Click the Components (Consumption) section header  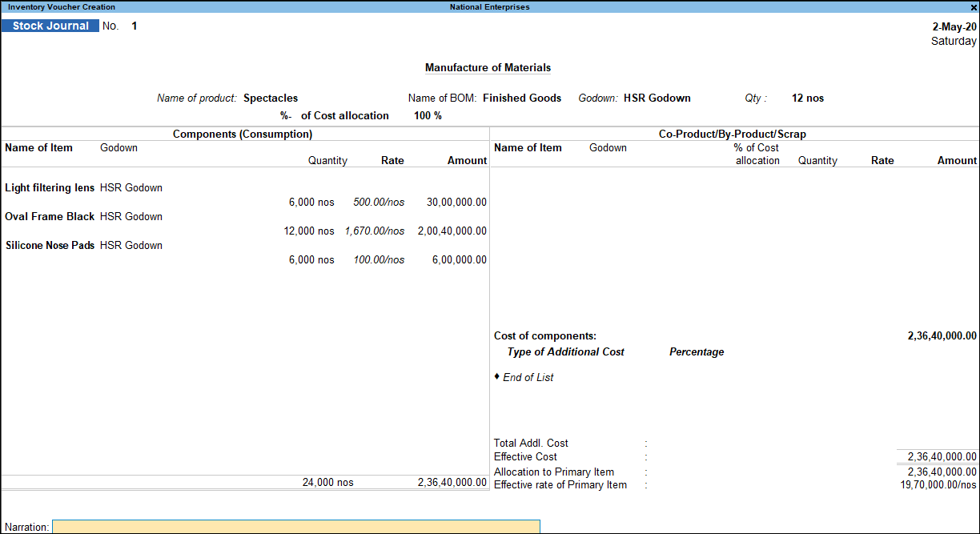242,134
